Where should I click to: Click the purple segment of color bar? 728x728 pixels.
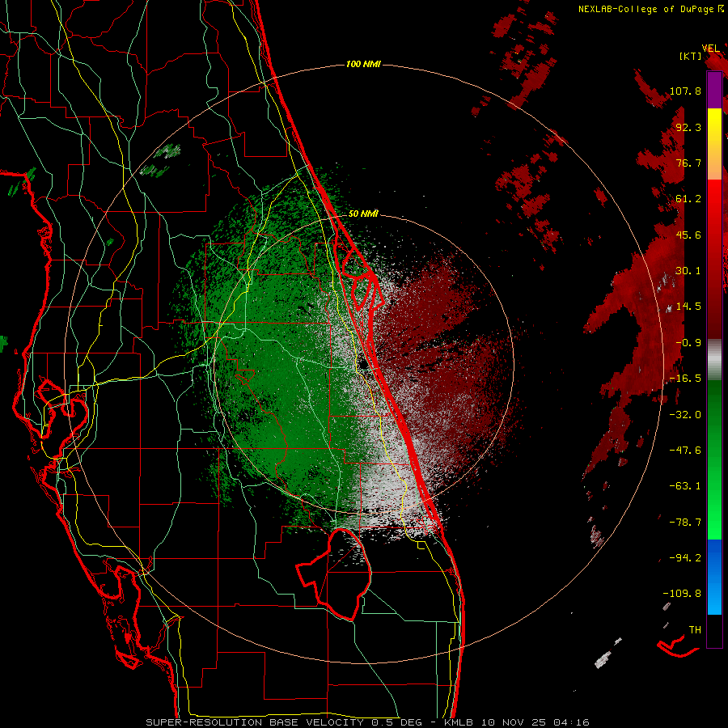(x=714, y=91)
